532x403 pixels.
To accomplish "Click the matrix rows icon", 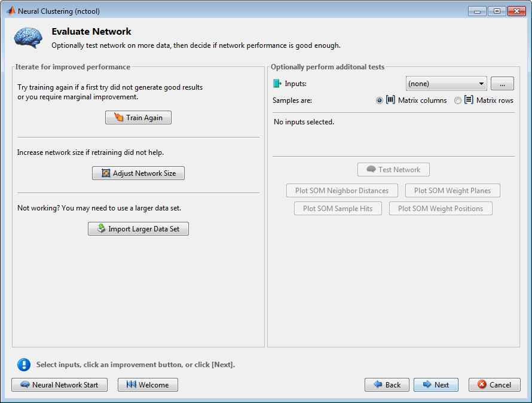I will coord(469,100).
